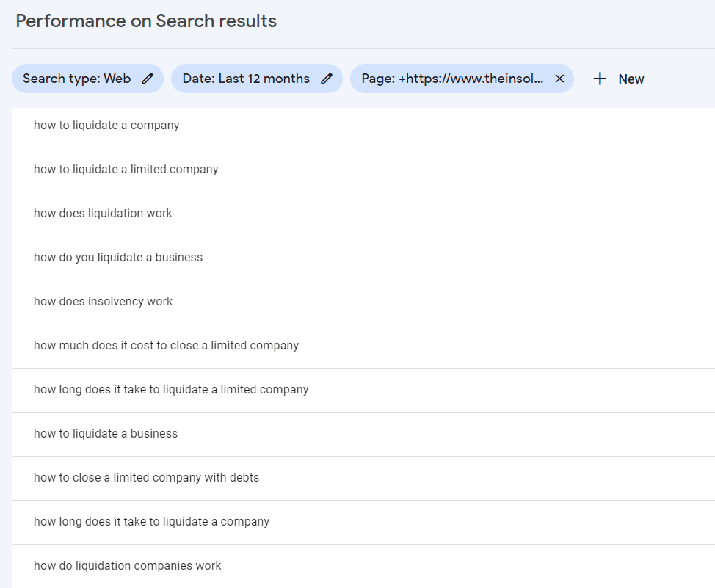
Task: Remove the Page filter with X icon
Action: (x=559, y=79)
